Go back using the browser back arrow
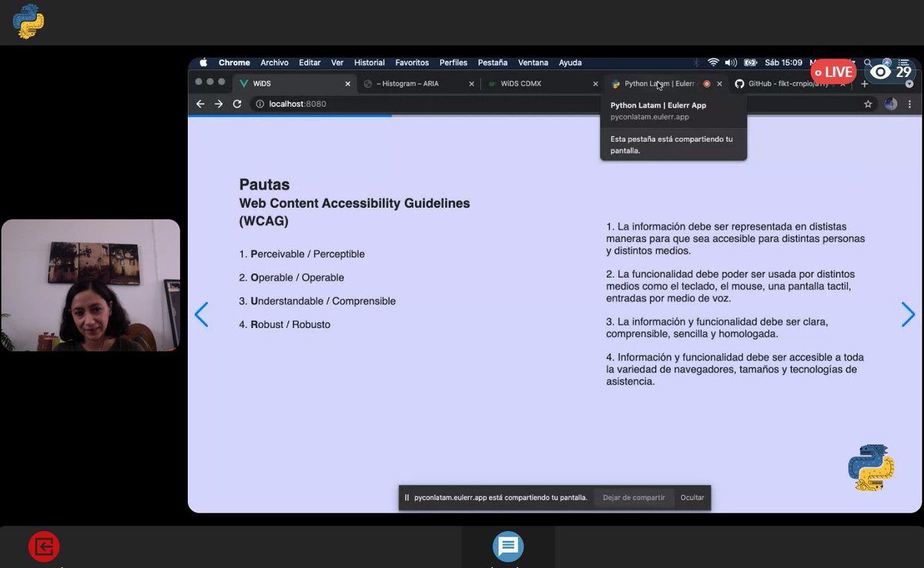The image size is (924, 568). point(200,103)
